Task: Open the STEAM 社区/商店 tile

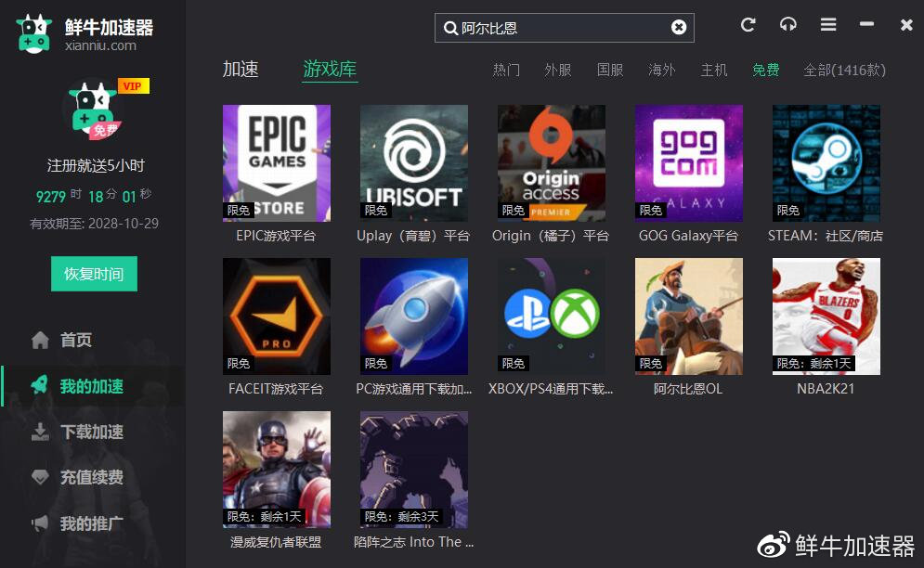Action: [826, 162]
